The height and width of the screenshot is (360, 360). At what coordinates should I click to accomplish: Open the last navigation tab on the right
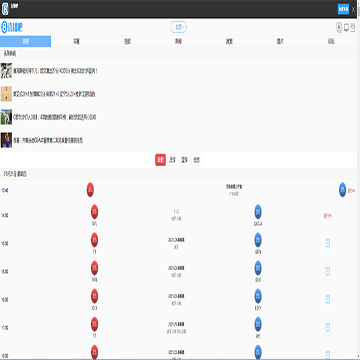331,41
